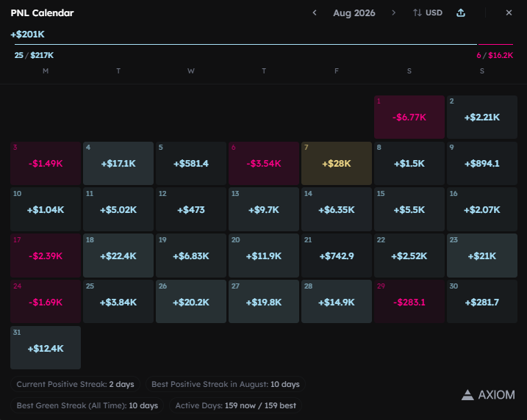Click Current Positive Streak: 2 days chip
Viewport: 527px width, 420px height.
tap(75, 384)
